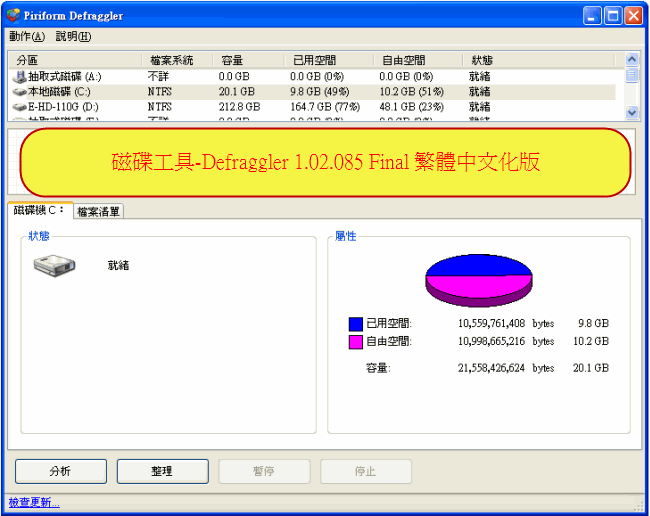Select the removable disk (A:) drive icon
This screenshot has width=650, height=516.
point(20,76)
